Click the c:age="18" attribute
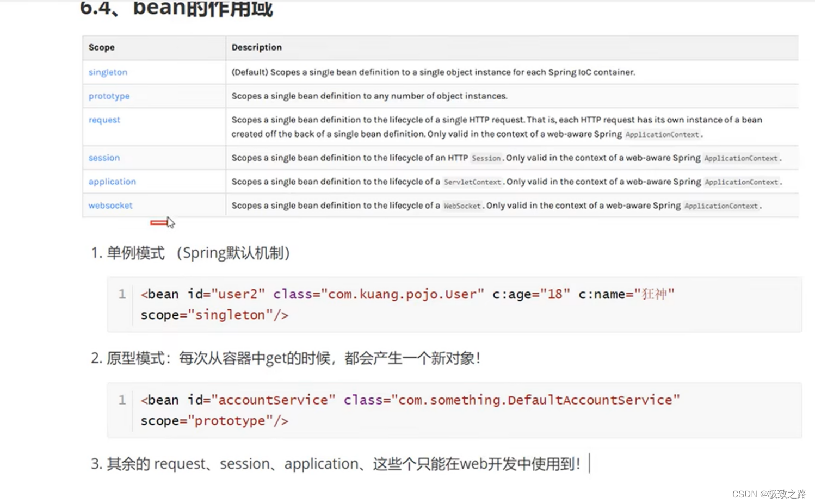The height and width of the screenshot is (504, 815). tap(531, 294)
